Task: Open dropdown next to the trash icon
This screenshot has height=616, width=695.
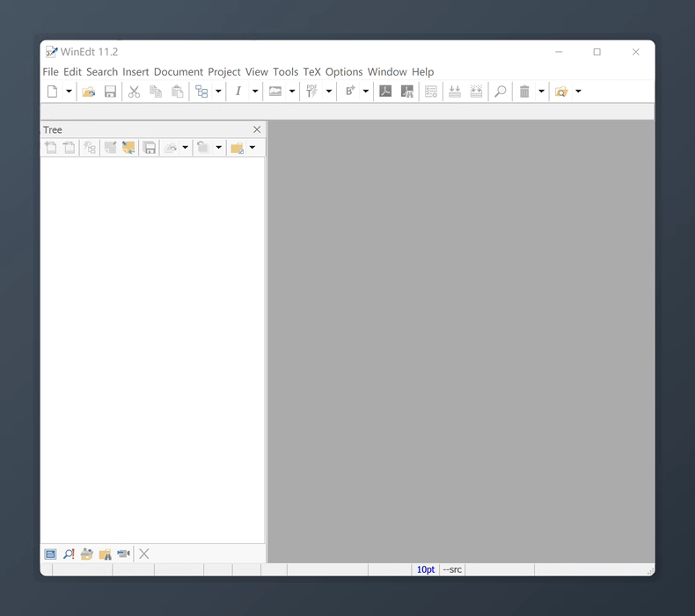Action: 541,92
